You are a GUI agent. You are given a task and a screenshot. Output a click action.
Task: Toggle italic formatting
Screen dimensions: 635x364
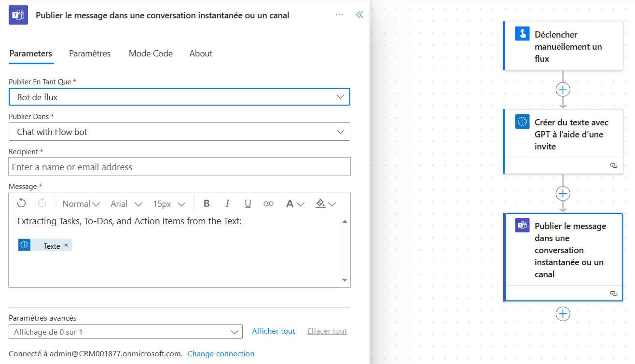[x=227, y=203]
